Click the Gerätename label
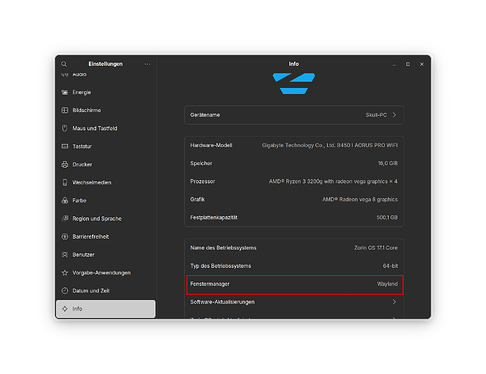The image size is (486, 374). (205, 115)
